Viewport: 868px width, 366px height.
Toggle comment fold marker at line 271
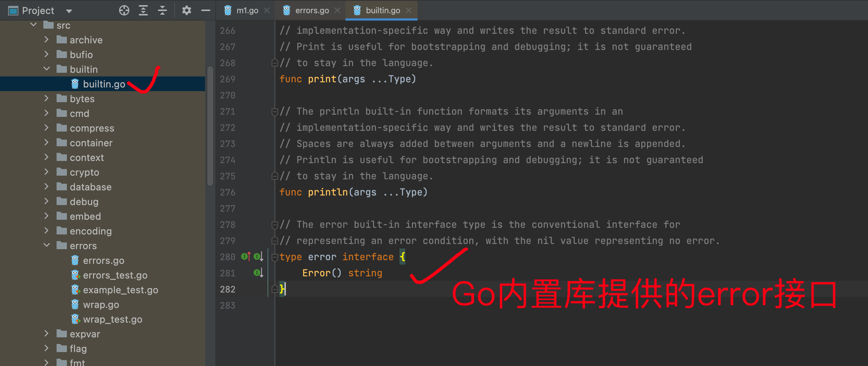point(274,111)
